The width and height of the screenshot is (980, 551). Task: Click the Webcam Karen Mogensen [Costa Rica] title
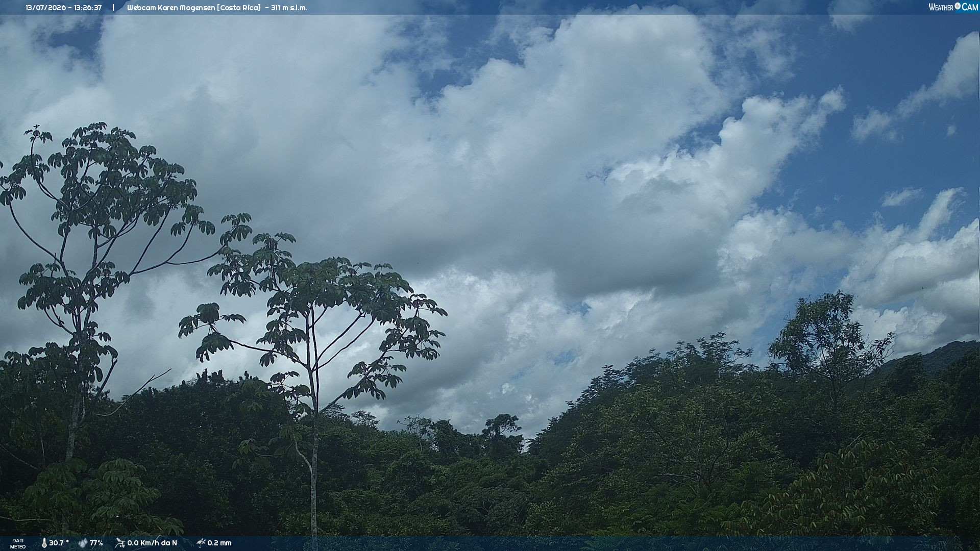(x=194, y=8)
